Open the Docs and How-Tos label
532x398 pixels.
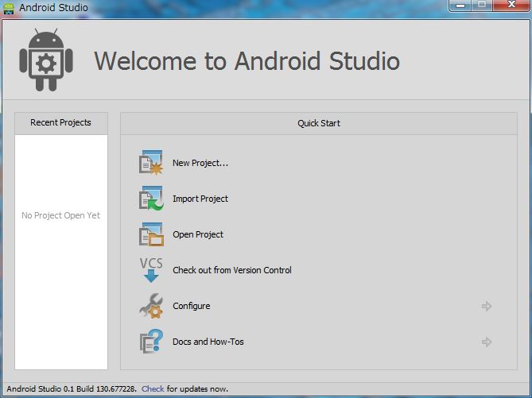[x=208, y=342]
